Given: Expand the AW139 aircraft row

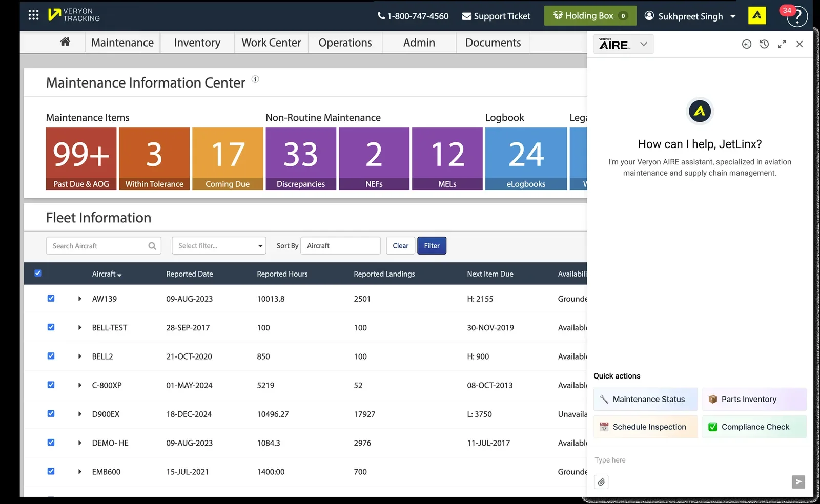Looking at the screenshot, I should [x=79, y=299].
